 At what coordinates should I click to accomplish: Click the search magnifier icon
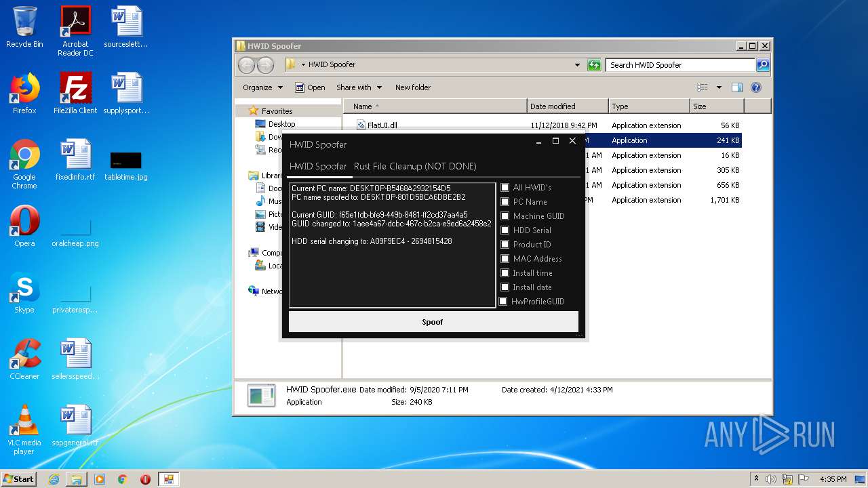pos(763,65)
